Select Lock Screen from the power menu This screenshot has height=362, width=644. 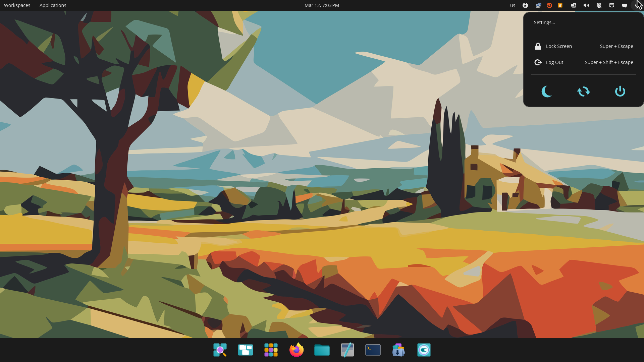pyautogui.click(x=559, y=46)
